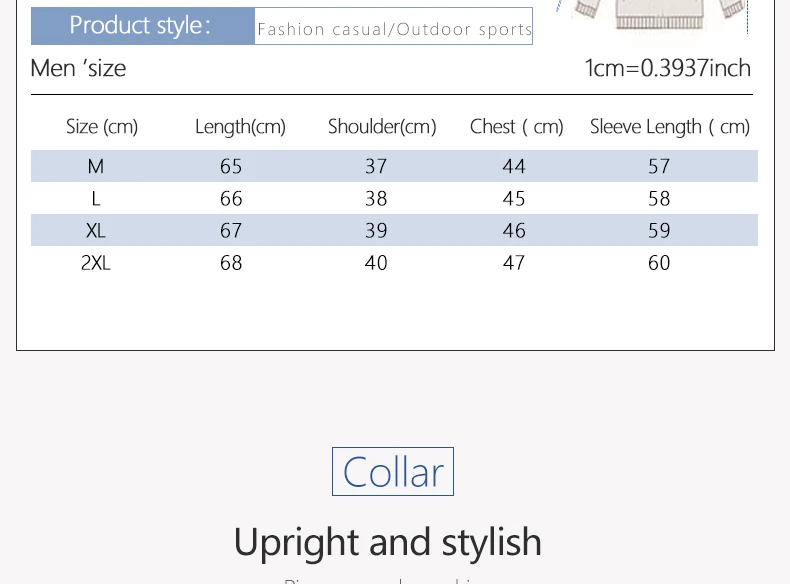The width and height of the screenshot is (790, 584).
Task: Click the sweater illustration thumbnail
Action: tap(658, 15)
